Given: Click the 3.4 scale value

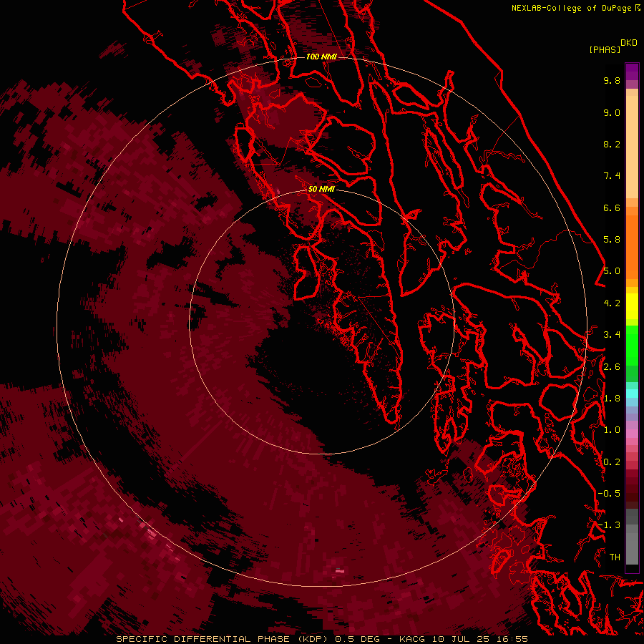Looking at the screenshot, I should pyautogui.click(x=612, y=335).
